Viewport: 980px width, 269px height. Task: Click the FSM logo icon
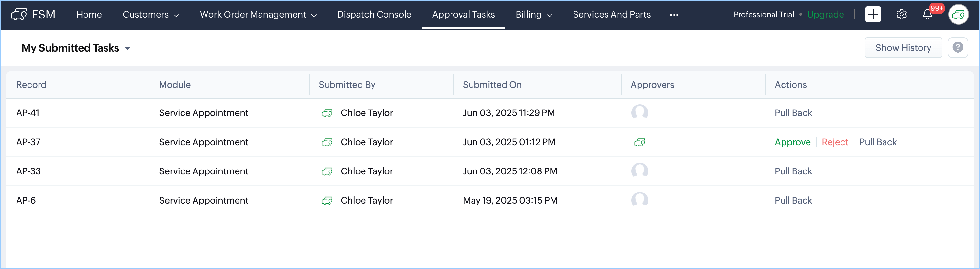click(19, 15)
